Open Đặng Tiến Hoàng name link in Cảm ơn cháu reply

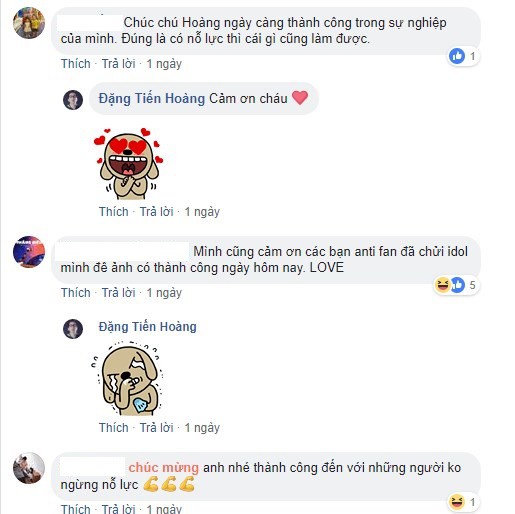[x=152, y=99]
